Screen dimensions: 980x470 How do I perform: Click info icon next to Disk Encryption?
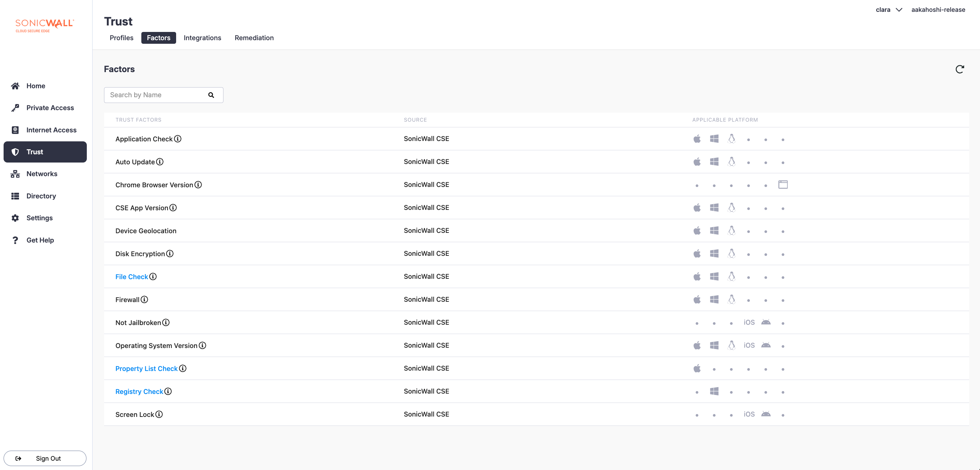[170, 253]
